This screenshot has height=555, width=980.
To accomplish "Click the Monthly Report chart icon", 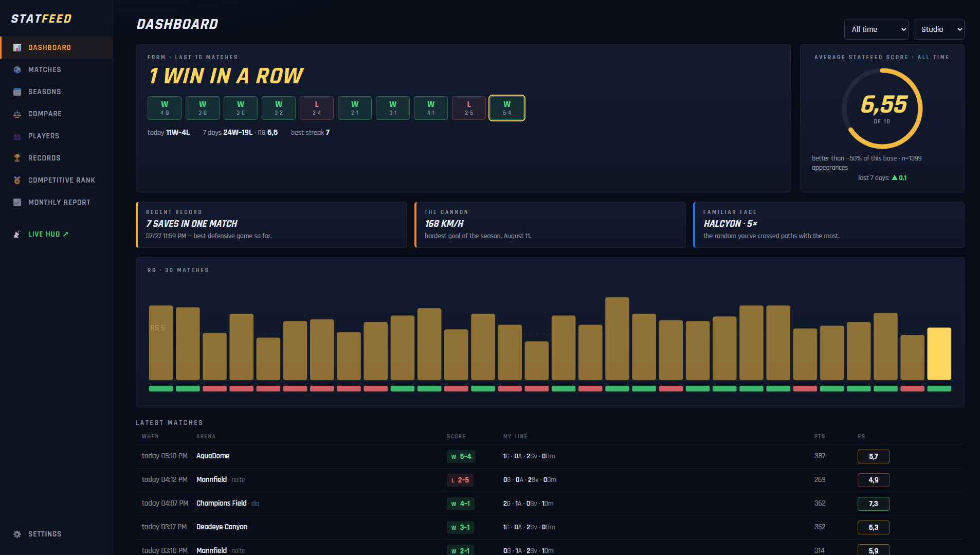I will click(17, 203).
